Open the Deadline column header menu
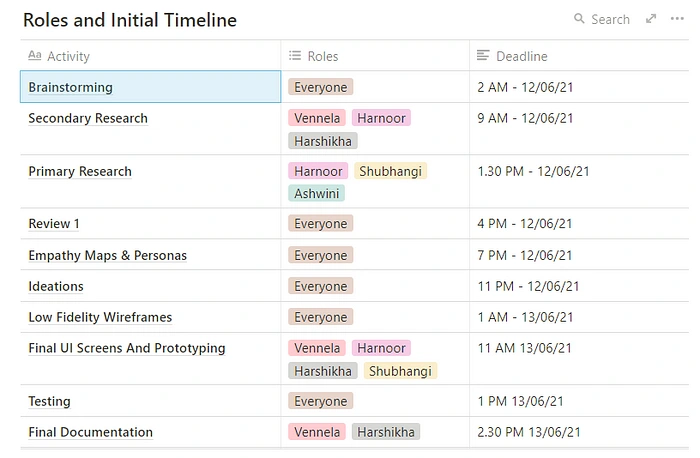The width and height of the screenshot is (700, 458). pos(521,57)
